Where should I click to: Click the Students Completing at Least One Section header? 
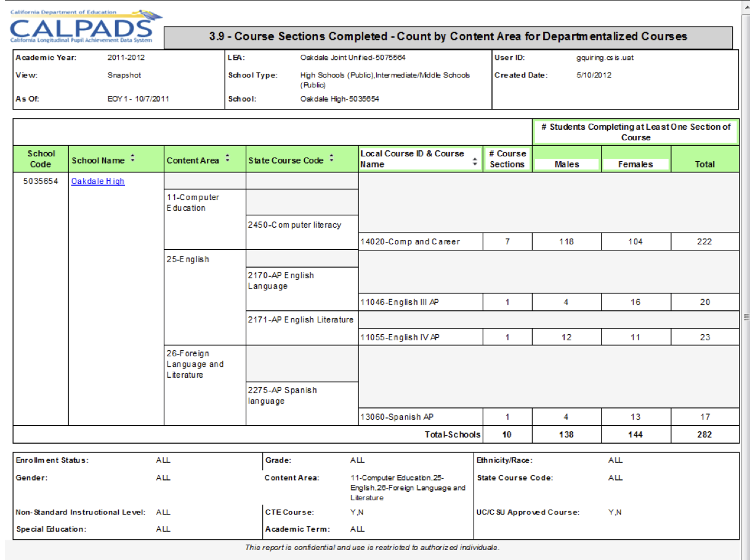636,132
